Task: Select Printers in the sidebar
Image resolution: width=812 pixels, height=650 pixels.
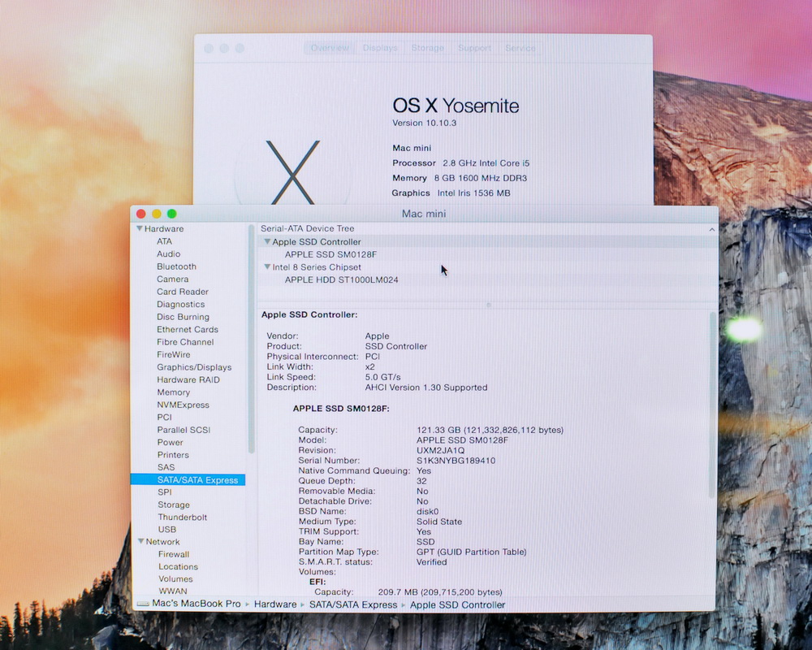Action: click(x=173, y=454)
